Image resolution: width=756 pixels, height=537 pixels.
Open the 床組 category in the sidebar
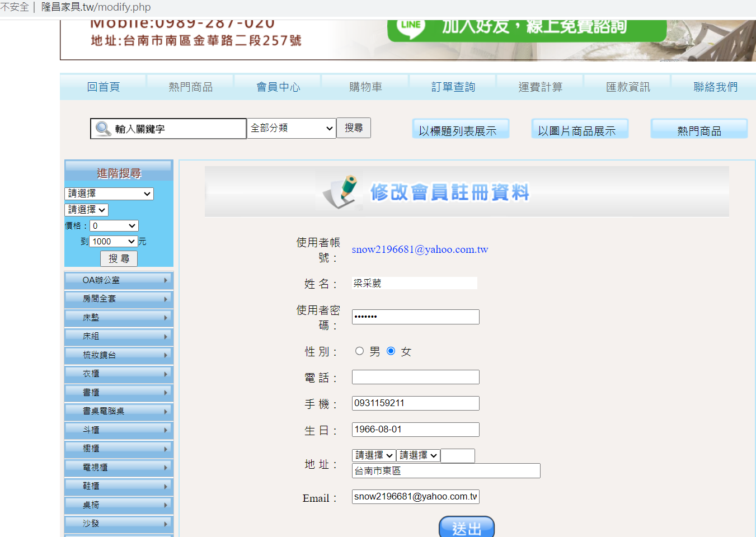click(119, 336)
